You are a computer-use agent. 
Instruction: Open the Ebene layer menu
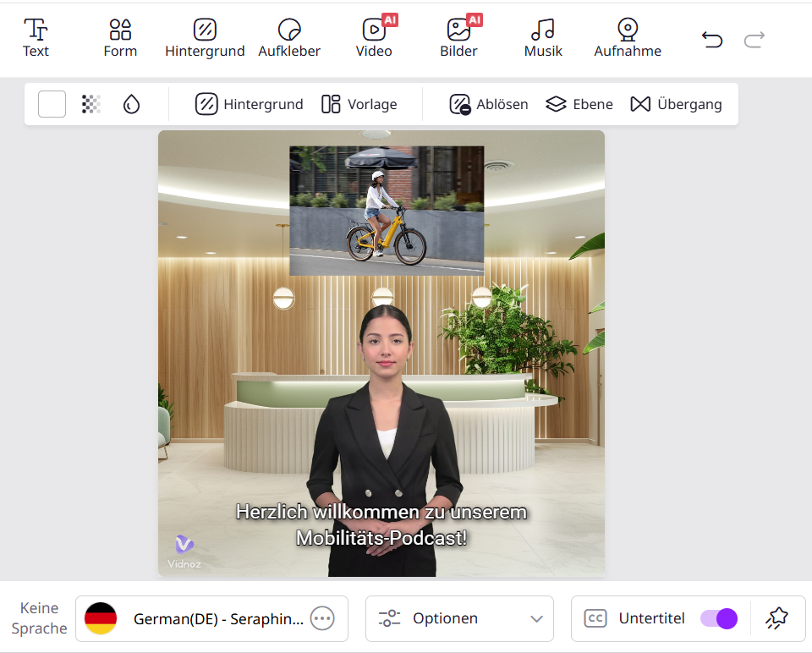tap(579, 104)
